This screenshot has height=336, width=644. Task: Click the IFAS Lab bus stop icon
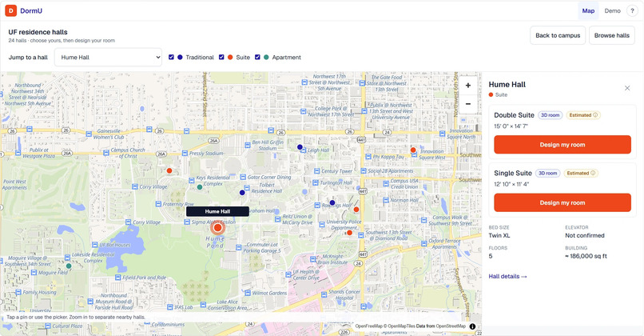[x=169, y=307]
